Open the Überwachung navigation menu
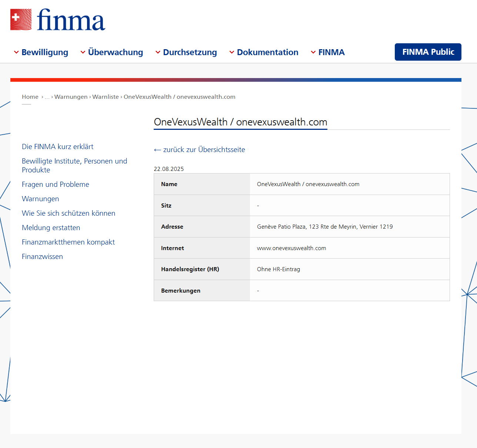This screenshot has width=477, height=448. click(x=116, y=52)
